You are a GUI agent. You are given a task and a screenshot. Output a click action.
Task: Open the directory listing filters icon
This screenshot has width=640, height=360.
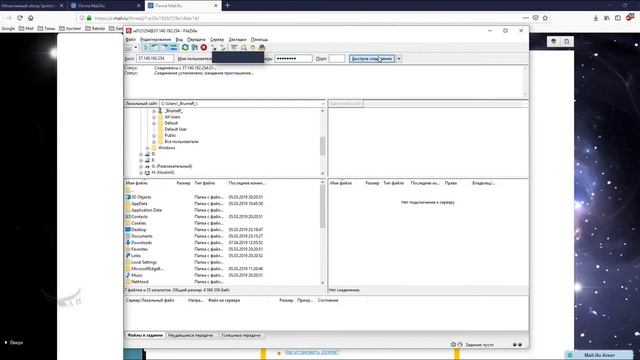pyautogui.click(x=234, y=48)
